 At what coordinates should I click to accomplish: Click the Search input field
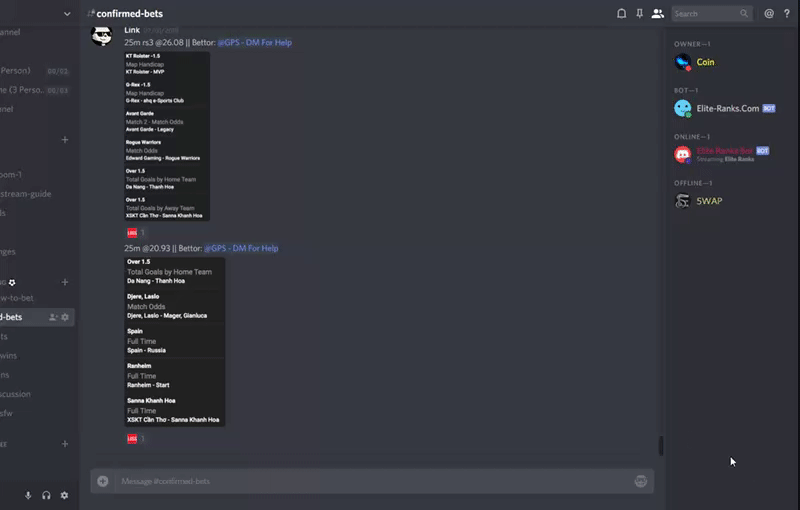coord(712,14)
